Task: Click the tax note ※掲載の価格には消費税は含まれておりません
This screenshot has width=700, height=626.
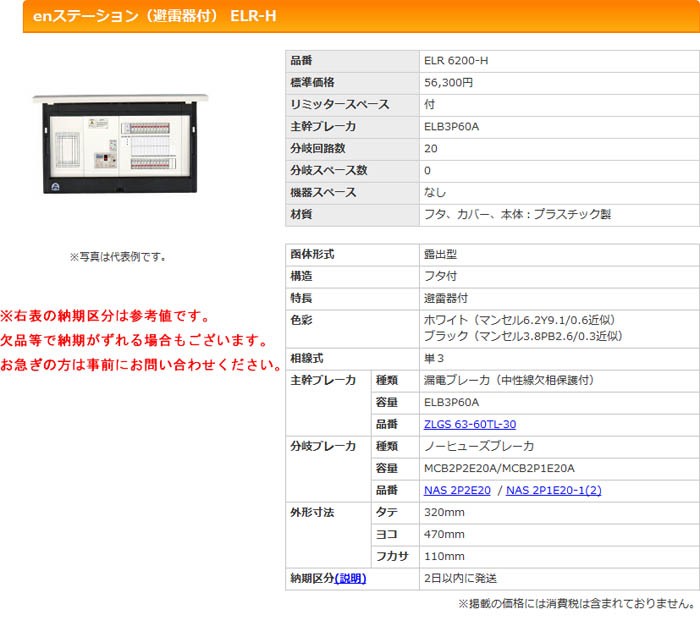Action: click(x=576, y=604)
